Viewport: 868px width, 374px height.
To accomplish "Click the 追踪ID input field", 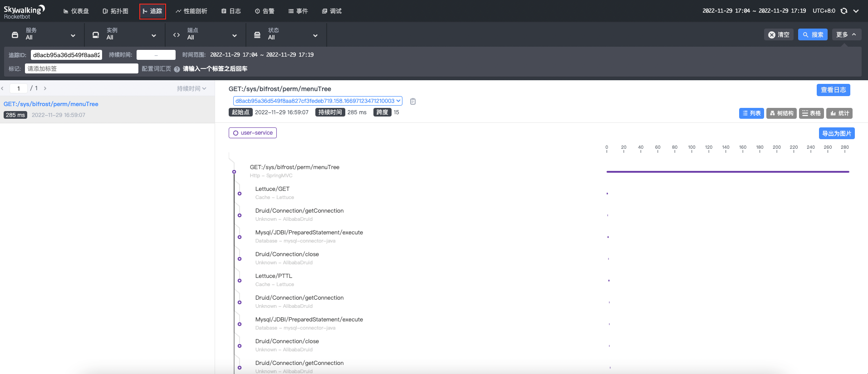I will pos(66,55).
